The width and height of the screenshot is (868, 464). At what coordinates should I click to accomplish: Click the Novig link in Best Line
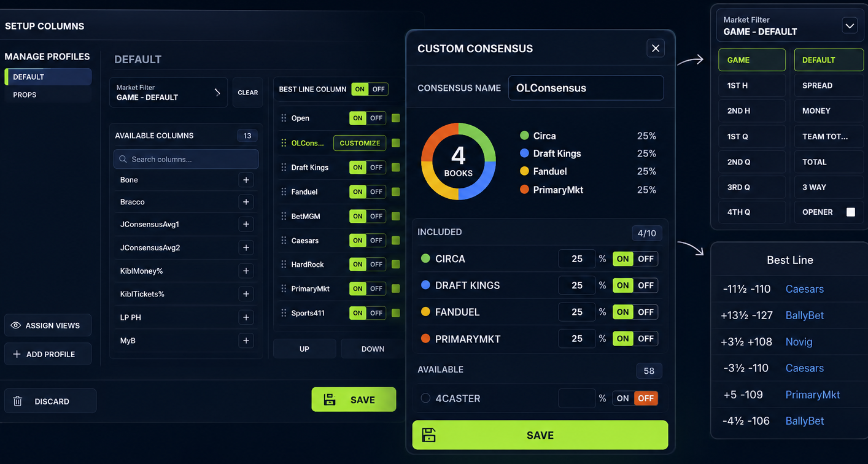799,342
